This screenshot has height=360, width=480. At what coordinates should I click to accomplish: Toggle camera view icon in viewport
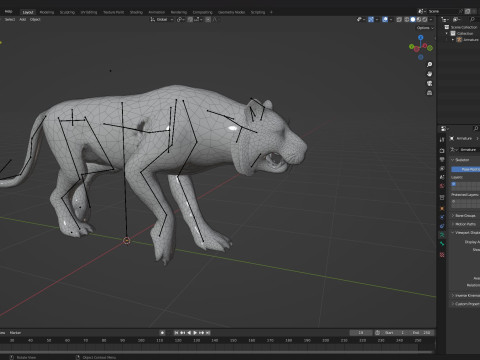429,83
